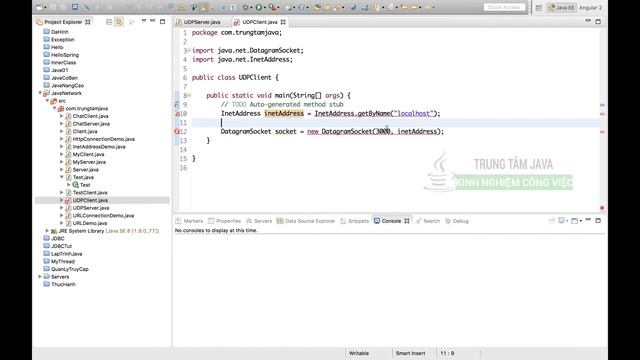
Task: Collapse the Test.java tree node
Action: tap(62, 177)
